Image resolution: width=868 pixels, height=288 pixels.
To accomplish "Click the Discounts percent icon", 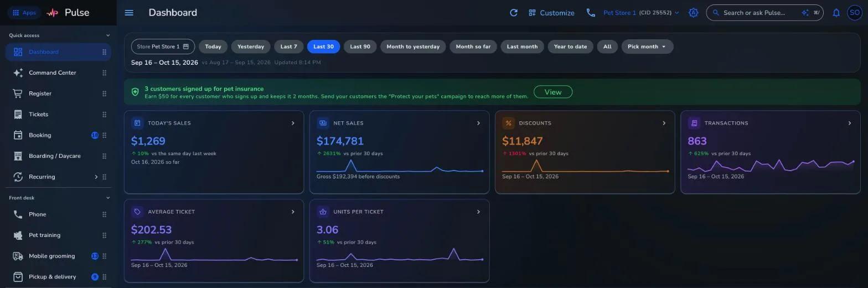I will click(508, 123).
